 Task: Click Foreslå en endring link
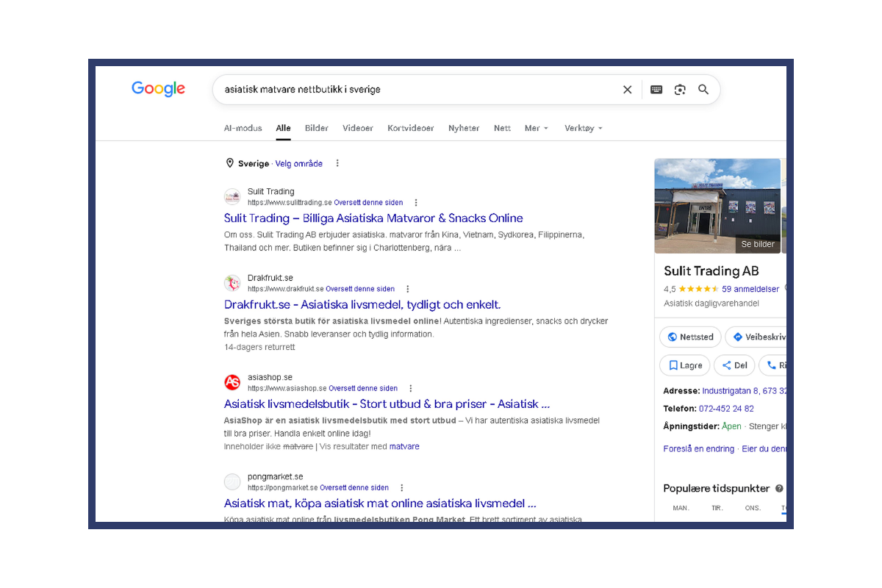pos(698,448)
